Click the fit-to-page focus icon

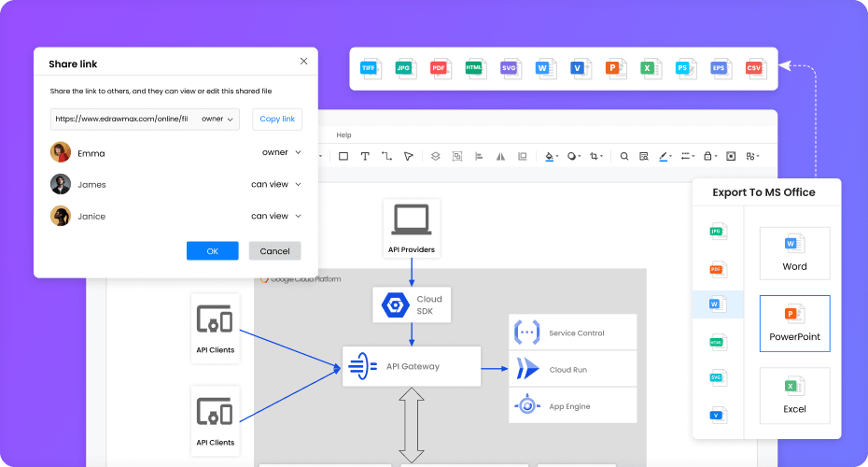pos(731,156)
